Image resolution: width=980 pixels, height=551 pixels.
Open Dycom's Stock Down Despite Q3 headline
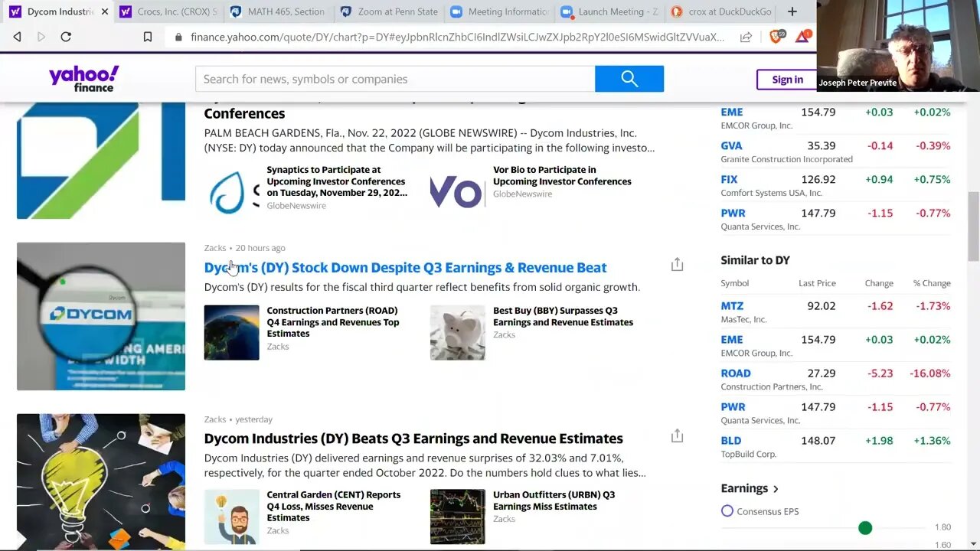pyautogui.click(x=405, y=267)
